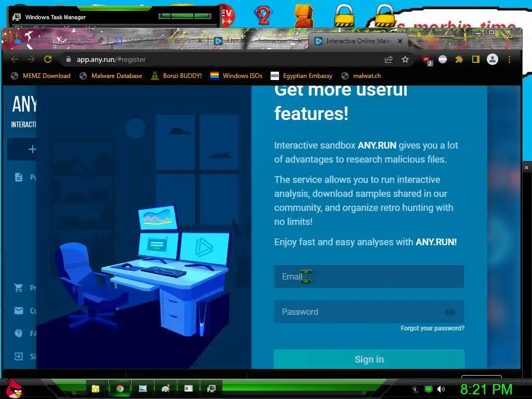Close side panel with X at right edge

coord(526,168)
